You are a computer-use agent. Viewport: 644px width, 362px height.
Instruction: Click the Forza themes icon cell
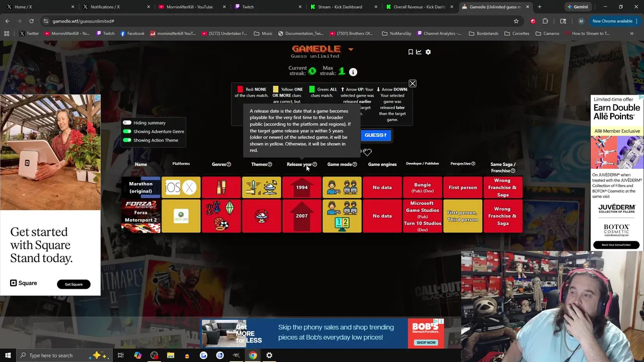[262, 216]
